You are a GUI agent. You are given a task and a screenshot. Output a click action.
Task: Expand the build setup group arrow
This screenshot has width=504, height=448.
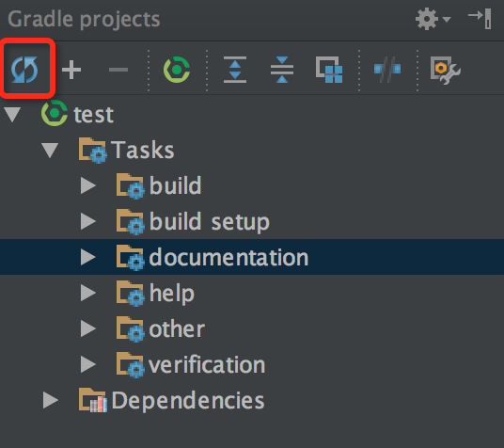pos(88,221)
